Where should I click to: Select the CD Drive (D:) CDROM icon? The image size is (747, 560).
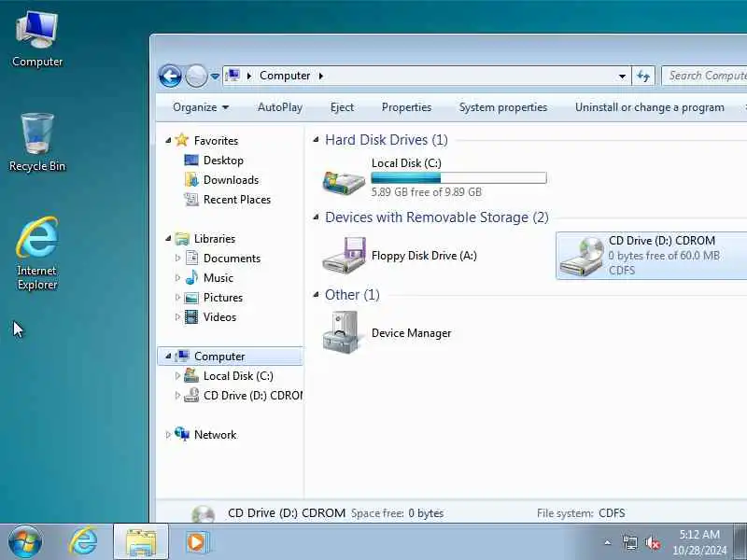click(582, 256)
